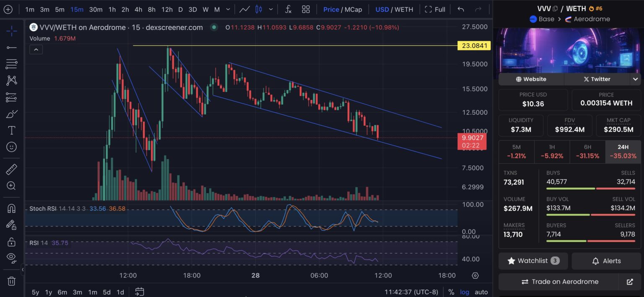The image size is (644, 297).
Task: Open the extra timeframes chevron menu
Action: click(227, 9)
